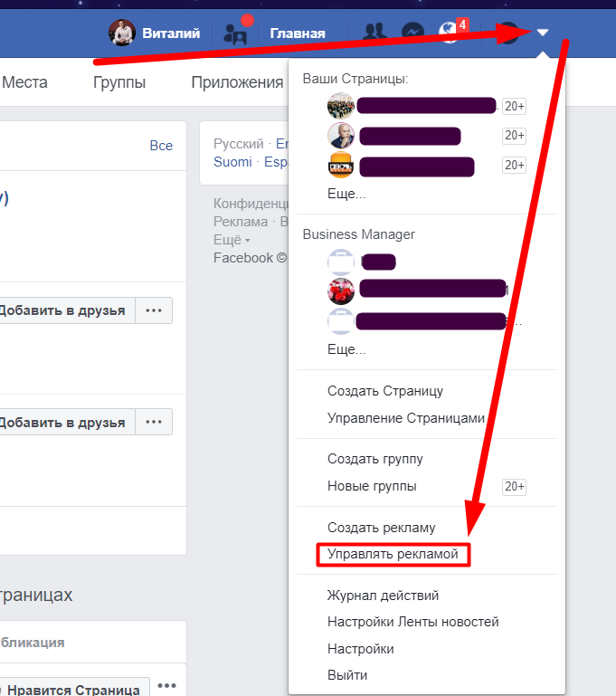Open third Business Manager briefcase icon
Viewport: 616px width, 696px height.
pyautogui.click(x=341, y=321)
